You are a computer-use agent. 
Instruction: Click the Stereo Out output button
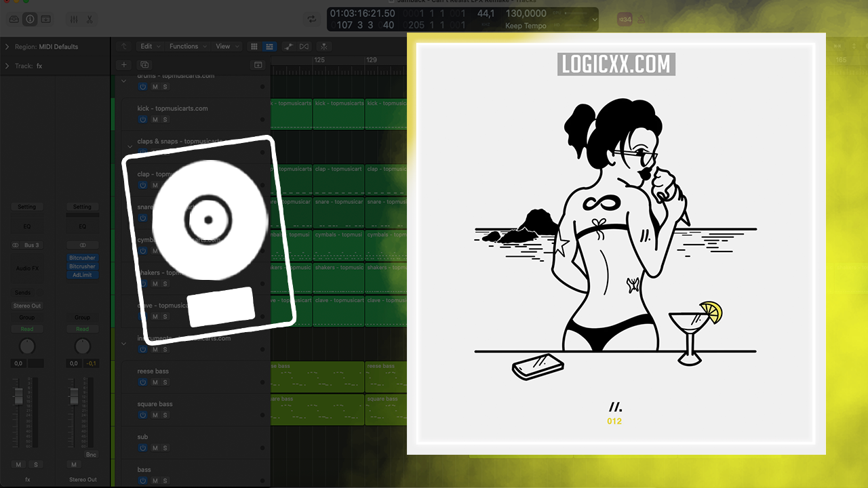click(x=27, y=306)
